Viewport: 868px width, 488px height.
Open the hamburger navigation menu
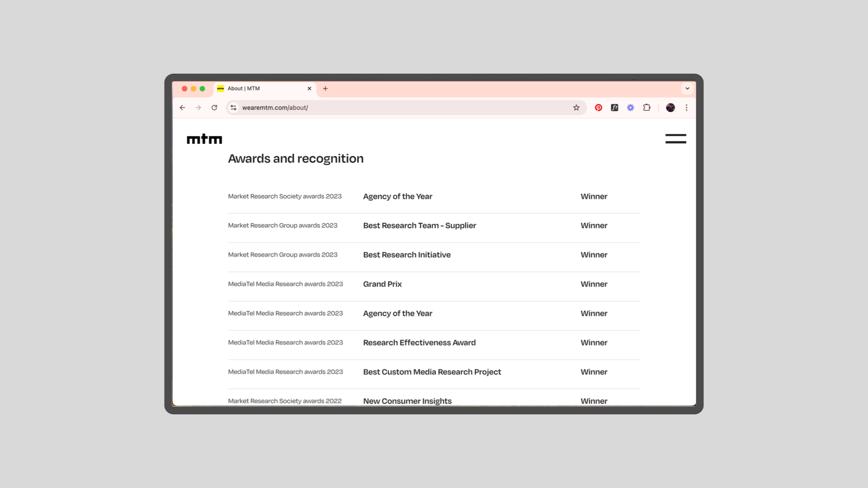click(x=675, y=139)
